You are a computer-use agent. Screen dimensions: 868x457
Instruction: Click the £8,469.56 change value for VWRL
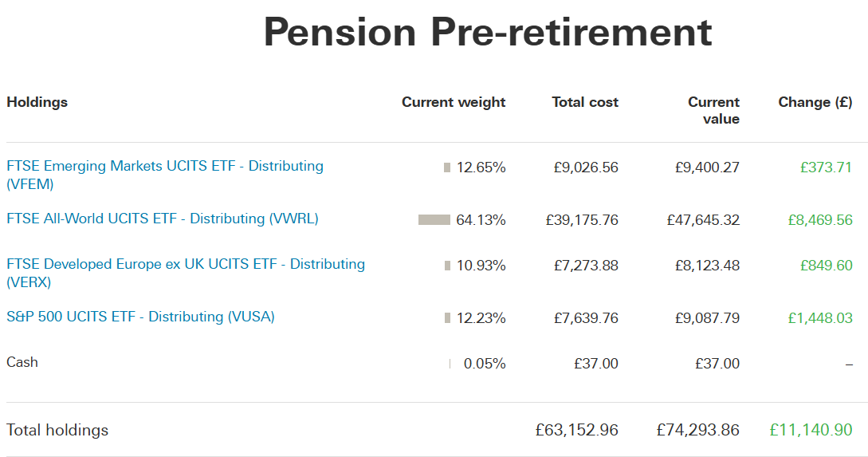coord(820,220)
